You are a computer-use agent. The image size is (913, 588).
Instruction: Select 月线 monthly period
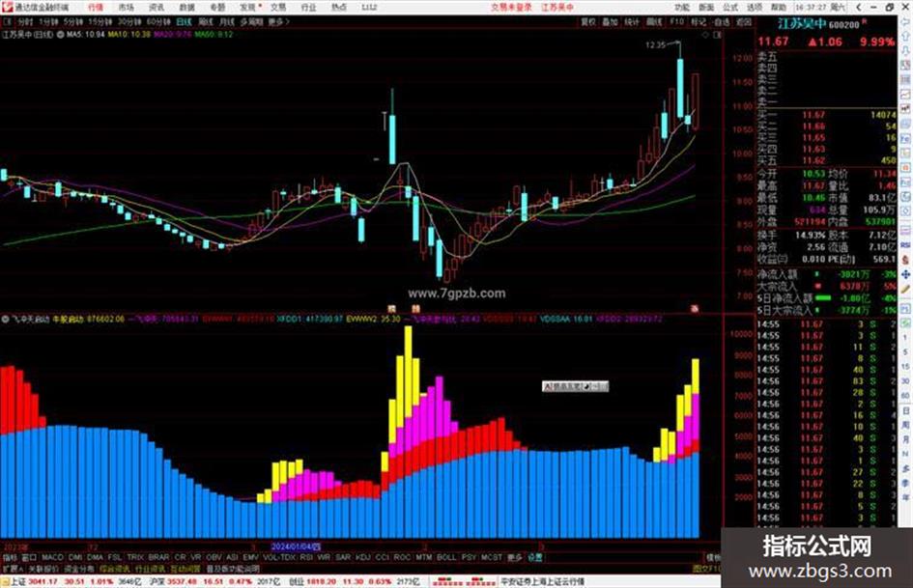[x=226, y=21]
